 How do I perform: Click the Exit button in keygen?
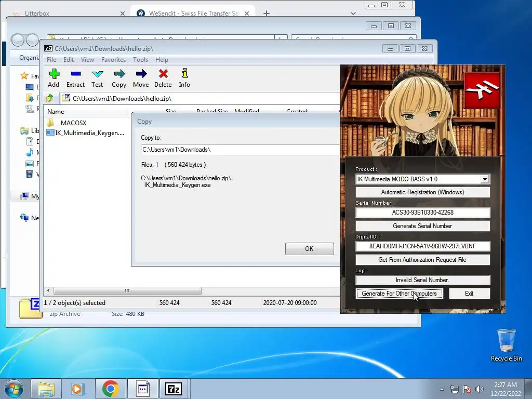pyautogui.click(x=469, y=294)
